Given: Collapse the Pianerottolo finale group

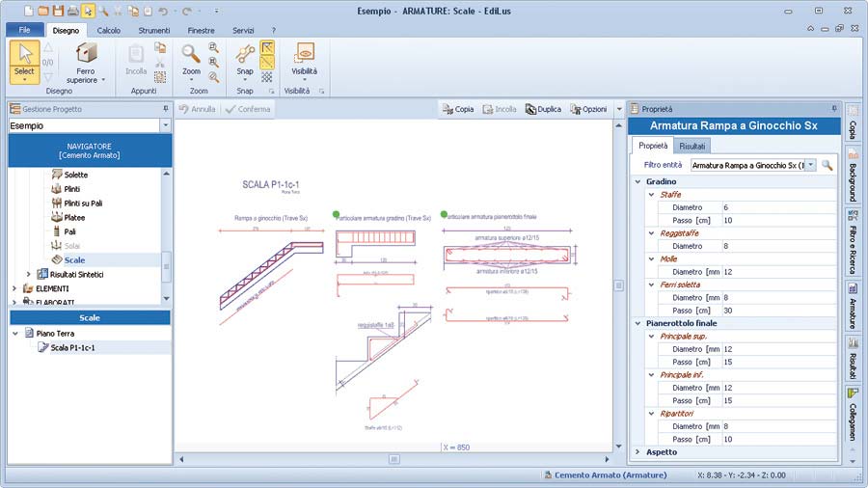Looking at the screenshot, I should [x=637, y=323].
